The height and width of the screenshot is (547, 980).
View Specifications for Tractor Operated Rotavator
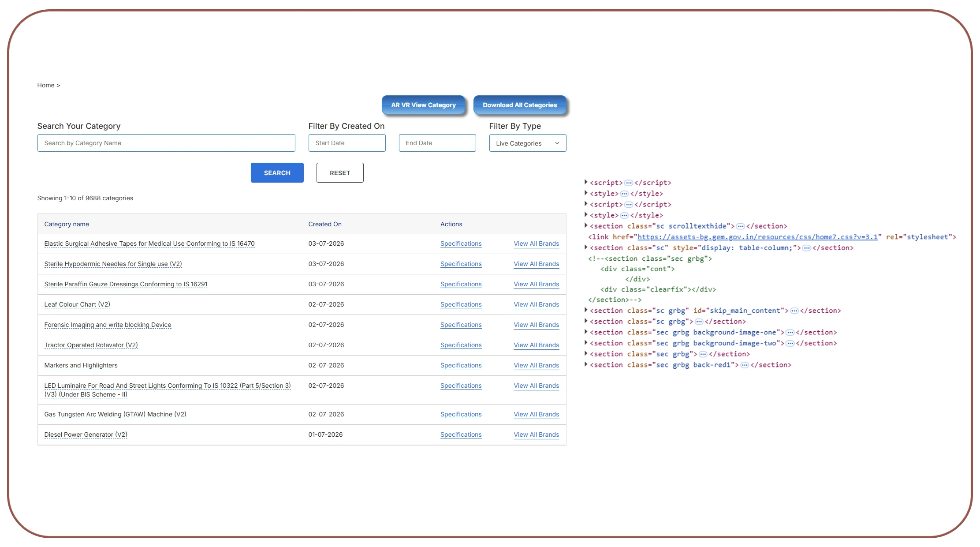[461, 345]
